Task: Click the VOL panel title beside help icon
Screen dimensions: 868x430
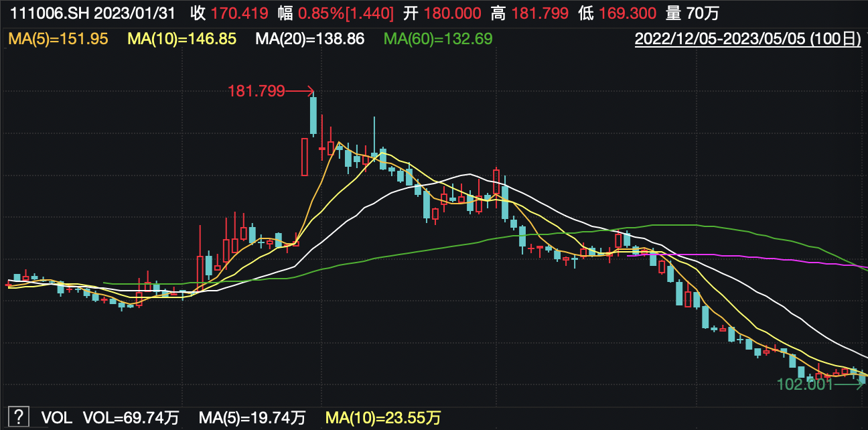Action: [56, 419]
